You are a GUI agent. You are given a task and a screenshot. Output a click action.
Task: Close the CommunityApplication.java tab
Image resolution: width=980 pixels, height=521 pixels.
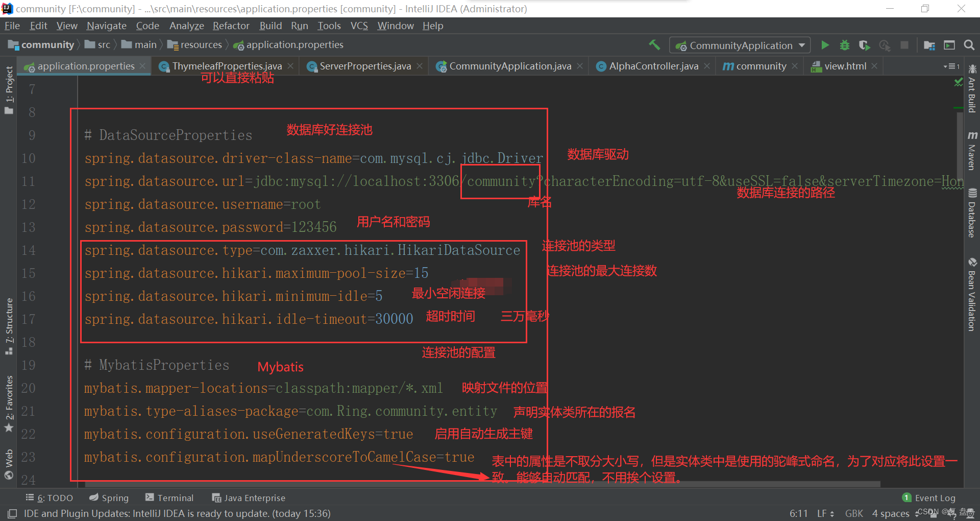(580, 66)
